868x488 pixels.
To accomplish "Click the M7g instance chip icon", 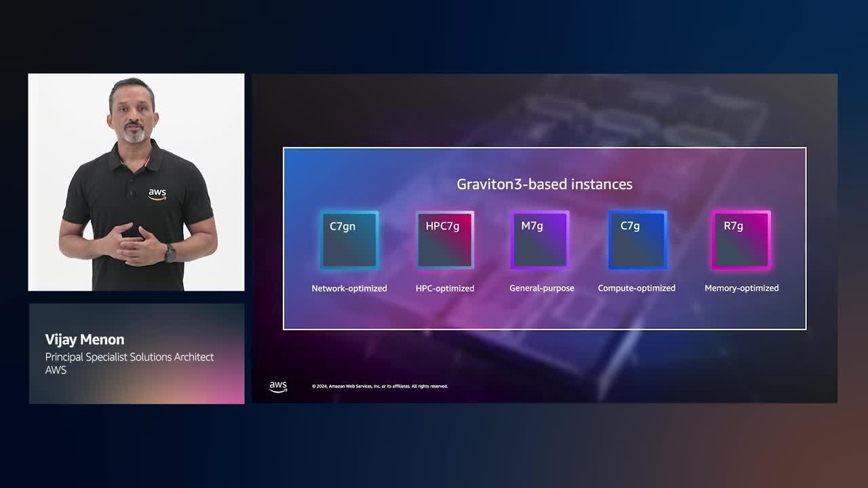I will [x=540, y=241].
